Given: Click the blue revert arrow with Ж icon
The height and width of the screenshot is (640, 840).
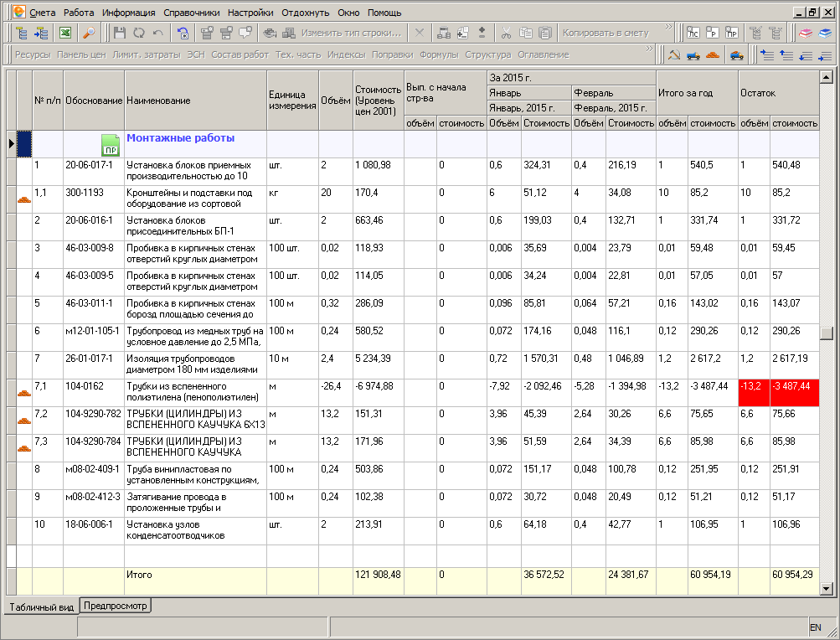Looking at the screenshot, I should (x=183, y=34).
